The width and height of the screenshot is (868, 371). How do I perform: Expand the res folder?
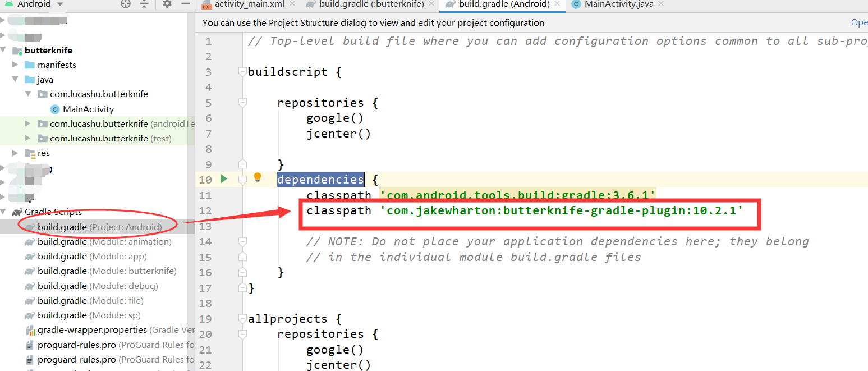click(x=15, y=153)
